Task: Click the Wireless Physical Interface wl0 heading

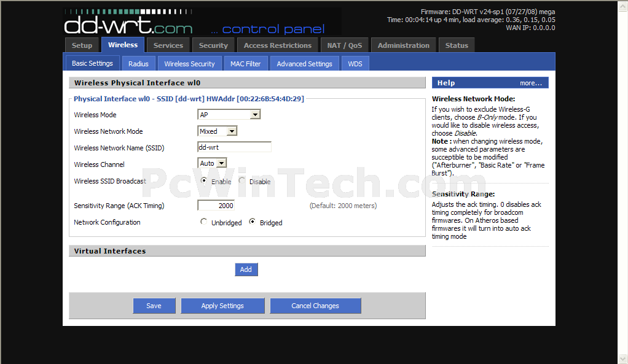Action: (x=137, y=83)
